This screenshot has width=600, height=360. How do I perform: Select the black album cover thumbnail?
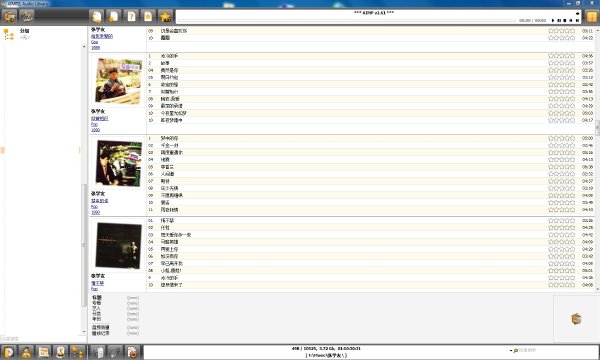119,246
